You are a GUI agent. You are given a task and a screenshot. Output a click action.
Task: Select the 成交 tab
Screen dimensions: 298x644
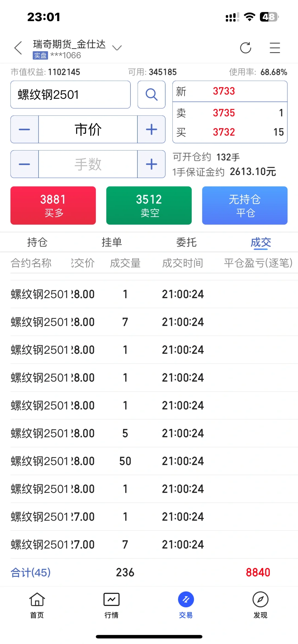[261, 242]
